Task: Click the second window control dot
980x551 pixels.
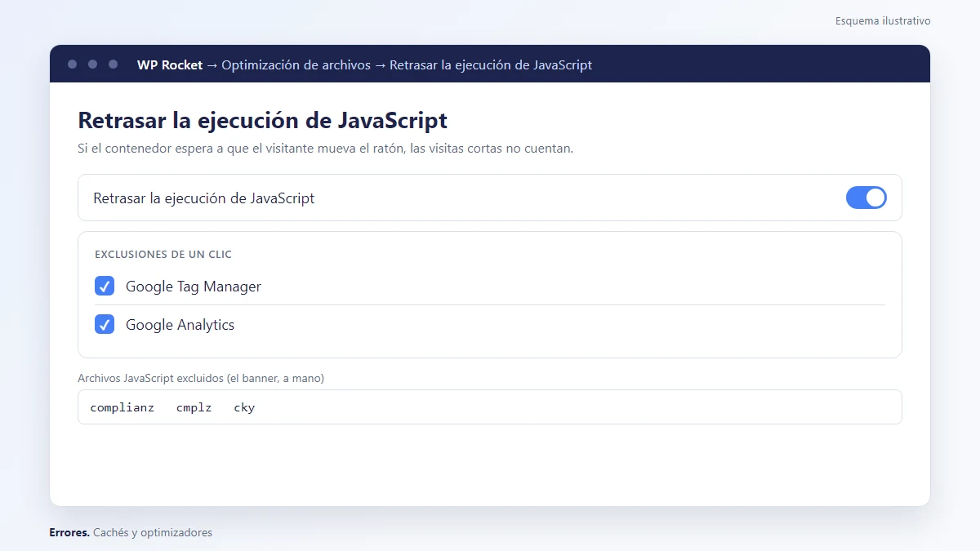Action: 92,64
